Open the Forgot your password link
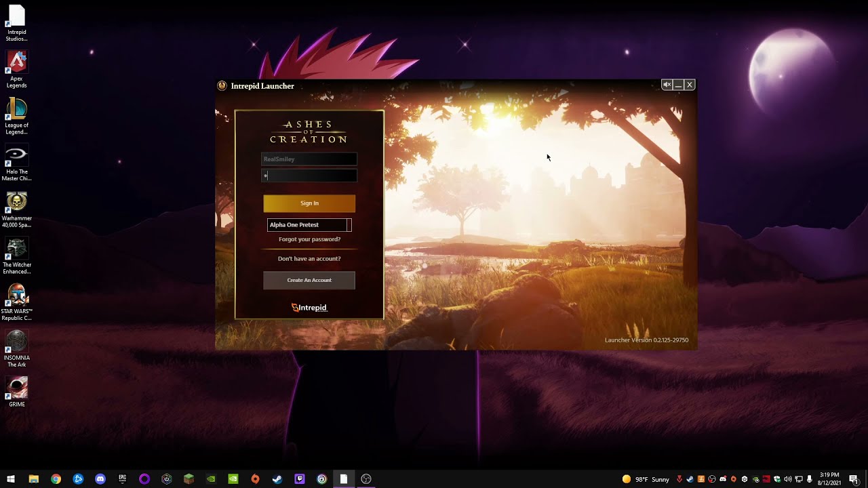This screenshot has height=488, width=868. point(309,239)
